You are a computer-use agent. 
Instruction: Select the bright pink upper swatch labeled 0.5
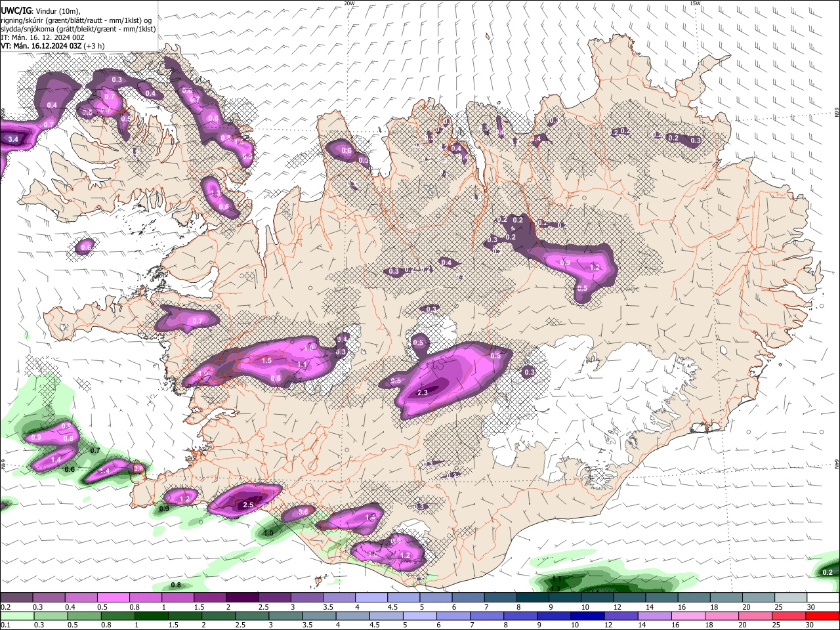[113, 598]
